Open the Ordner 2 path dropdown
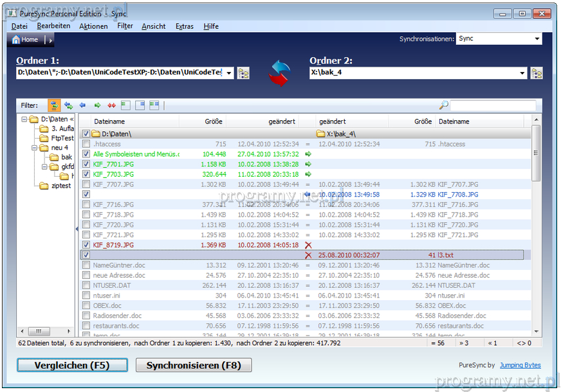 point(522,73)
